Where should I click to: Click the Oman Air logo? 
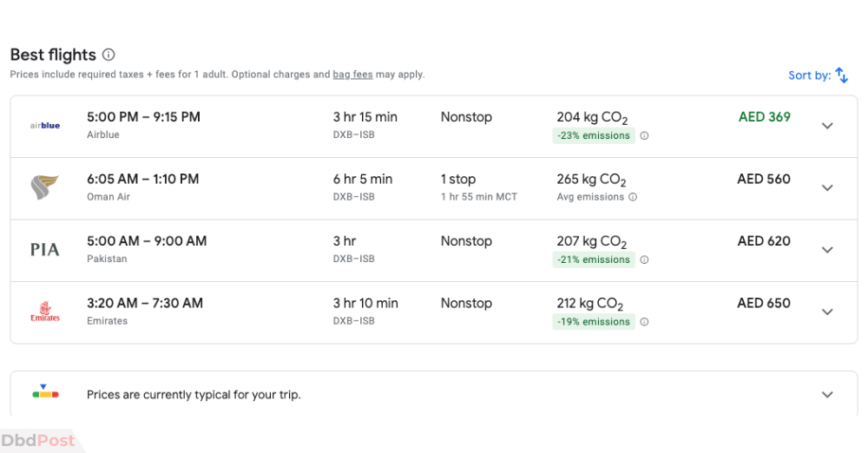click(45, 187)
